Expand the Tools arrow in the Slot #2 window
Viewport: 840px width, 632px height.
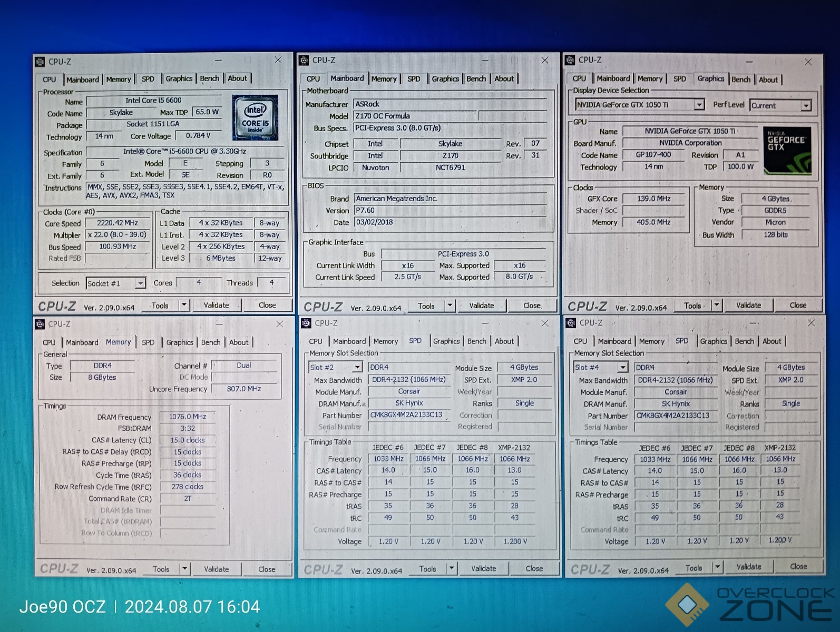(x=451, y=568)
